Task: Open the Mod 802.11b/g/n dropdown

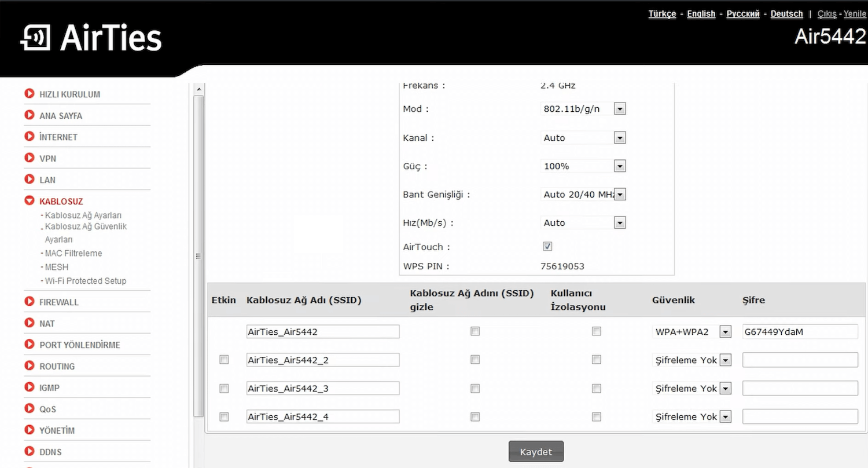Action: [620, 109]
